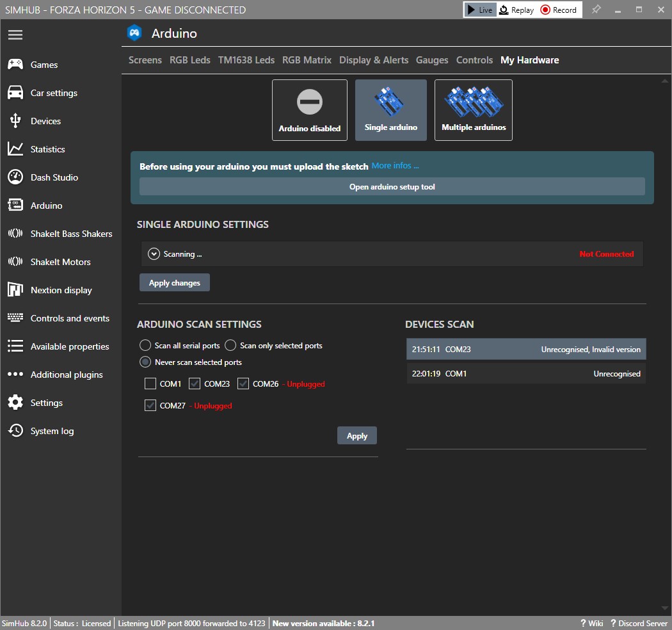The height and width of the screenshot is (630, 672).
Task: Open the Arduino sidebar icon
Action: 15,205
